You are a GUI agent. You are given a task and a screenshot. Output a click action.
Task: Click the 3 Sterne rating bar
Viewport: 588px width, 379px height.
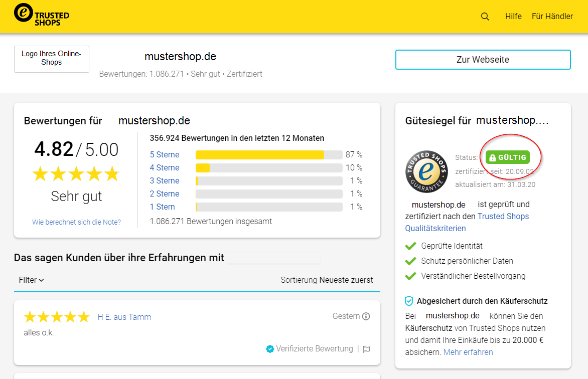269,181
